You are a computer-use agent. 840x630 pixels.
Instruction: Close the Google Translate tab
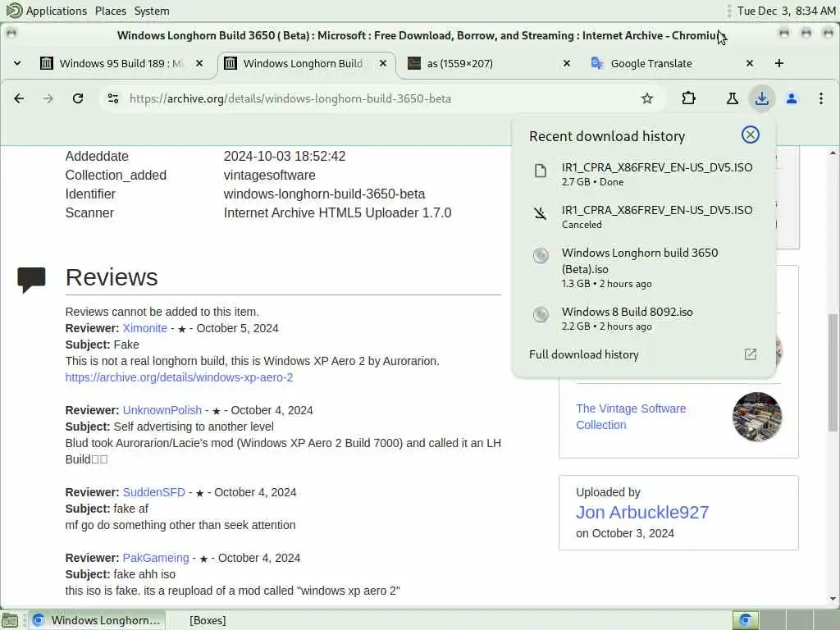(x=750, y=63)
